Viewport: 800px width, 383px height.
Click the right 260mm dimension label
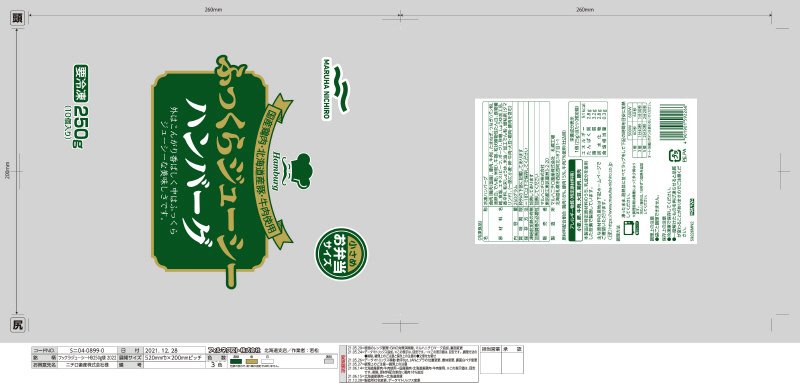pyautogui.click(x=585, y=10)
